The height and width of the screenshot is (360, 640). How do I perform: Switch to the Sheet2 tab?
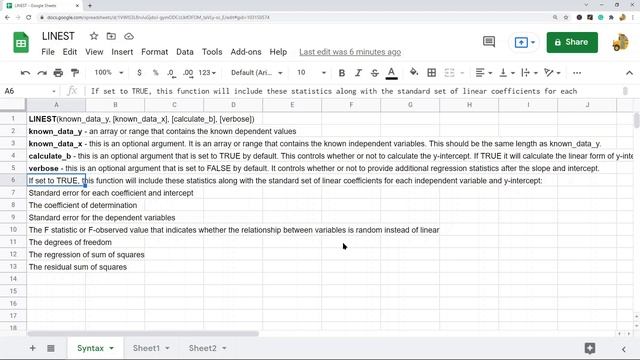[x=202, y=348]
